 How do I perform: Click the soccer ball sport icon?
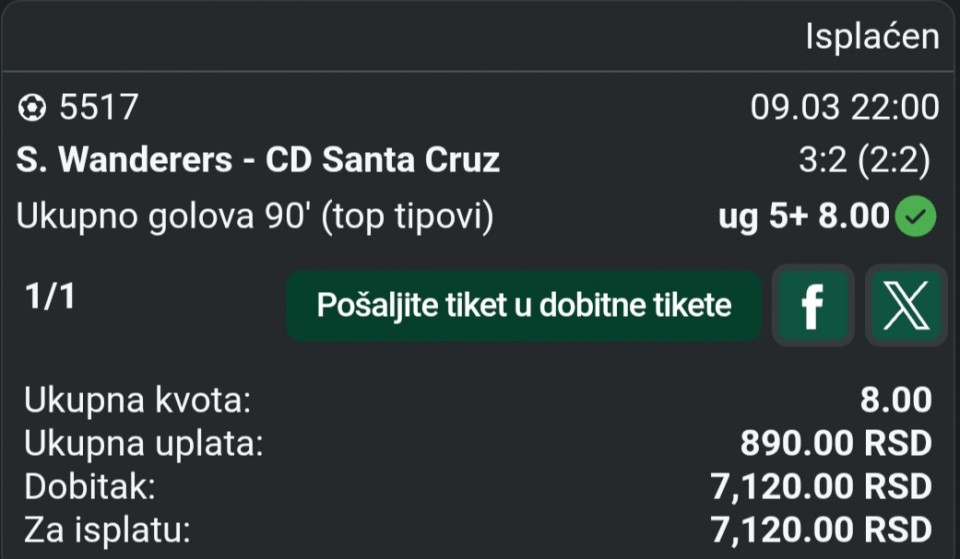pyautogui.click(x=31, y=107)
